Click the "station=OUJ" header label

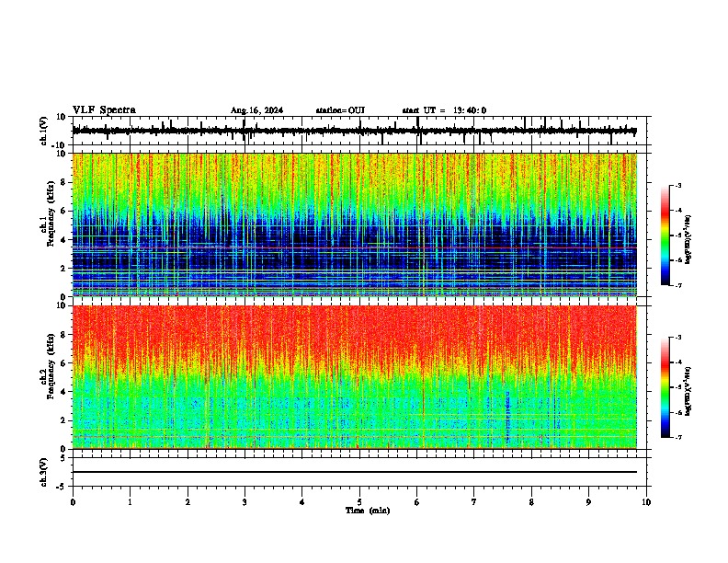tap(340, 110)
